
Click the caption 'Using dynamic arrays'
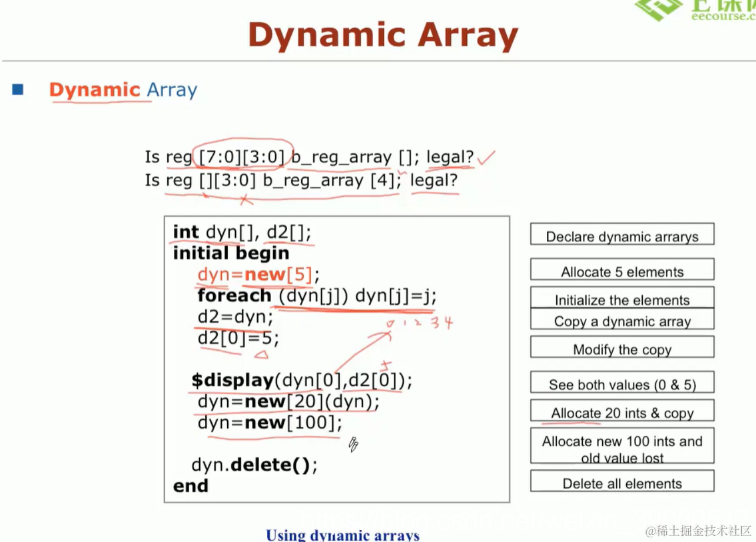(343, 535)
